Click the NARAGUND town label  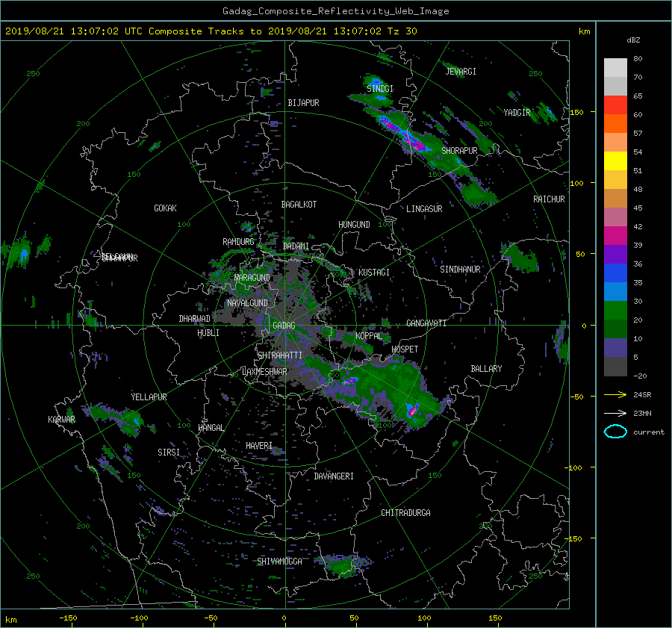(252, 278)
